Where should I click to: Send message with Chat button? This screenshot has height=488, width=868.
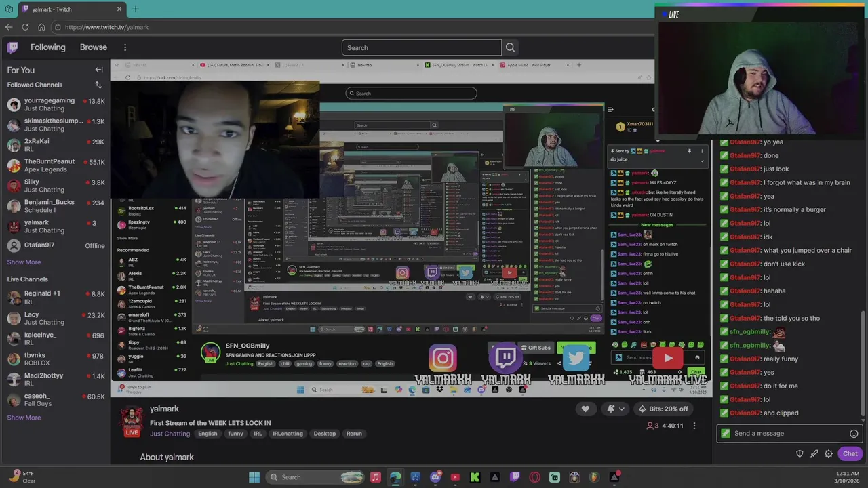click(x=850, y=453)
